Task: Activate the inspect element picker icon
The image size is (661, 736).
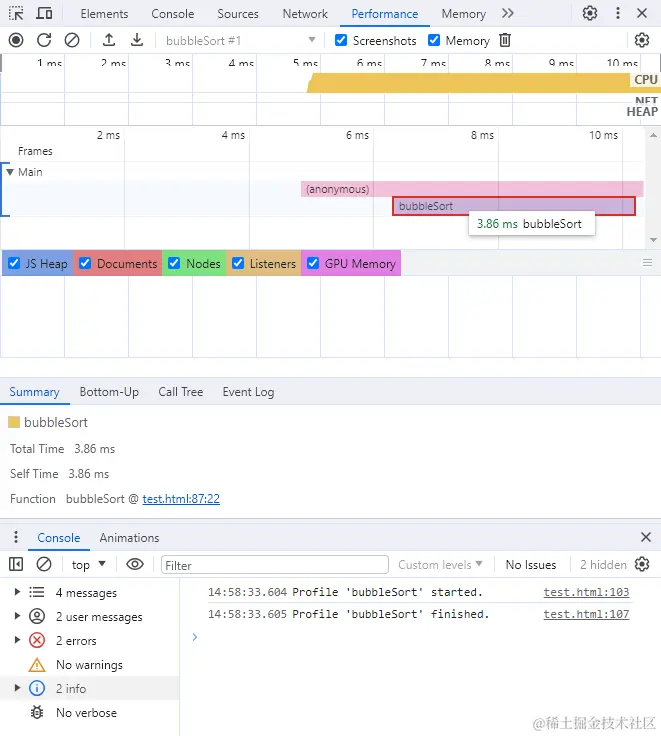Action: click(16, 14)
